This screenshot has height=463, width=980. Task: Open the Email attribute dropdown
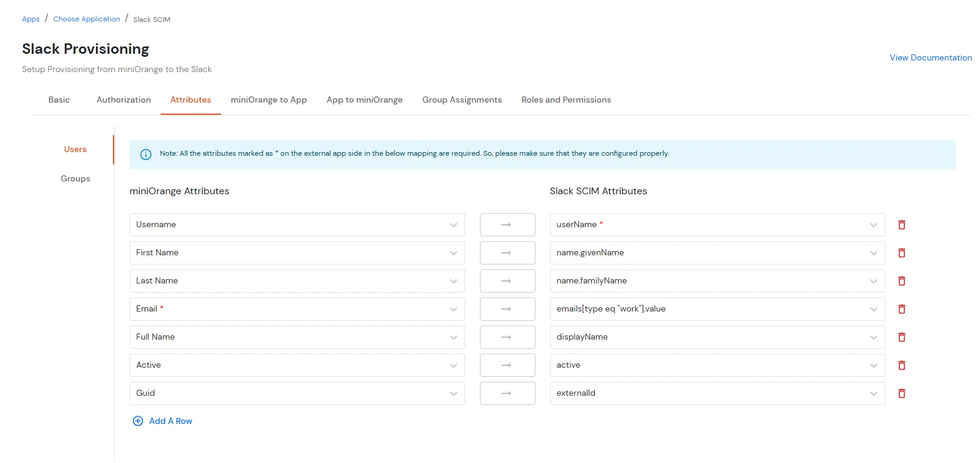pyautogui.click(x=297, y=309)
